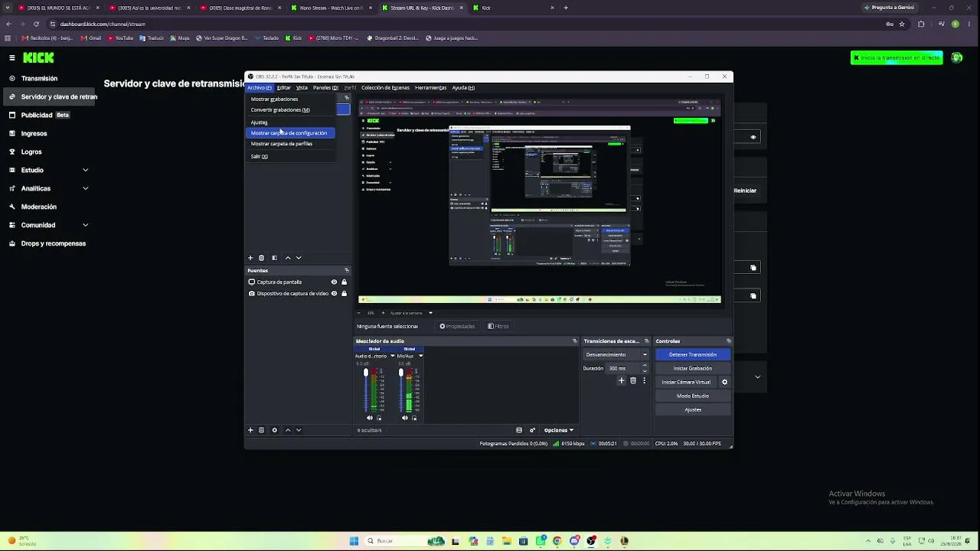The height and width of the screenshot is (551, 980).
Task: Mute the Mic/Aux speaker icon
Action: point(405,418)
